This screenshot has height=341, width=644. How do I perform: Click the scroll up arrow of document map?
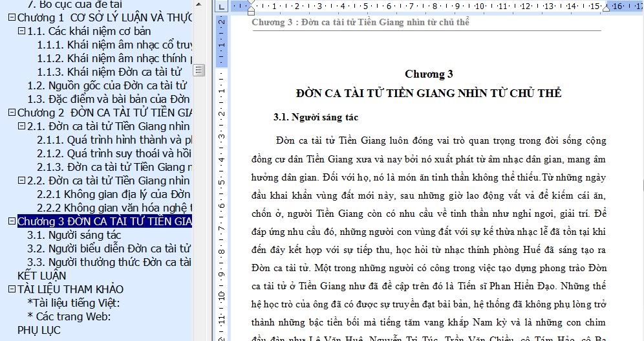click(x=199, y=5)
